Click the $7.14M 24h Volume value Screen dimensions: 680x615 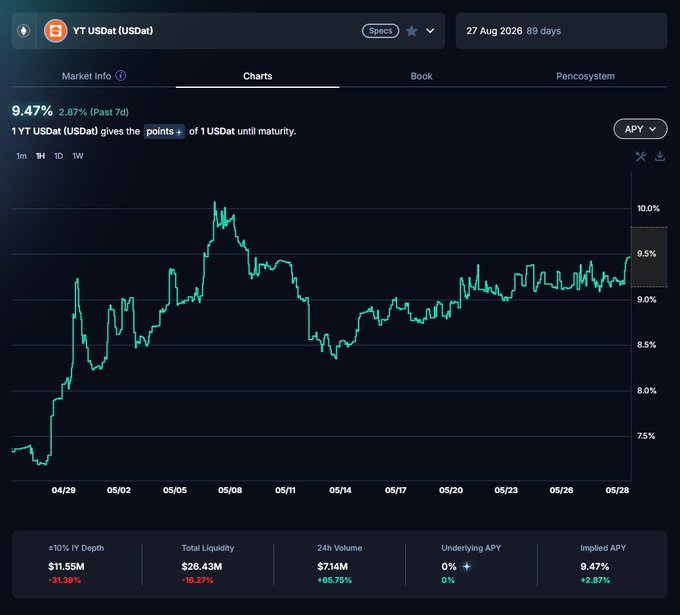click(332, 566)
